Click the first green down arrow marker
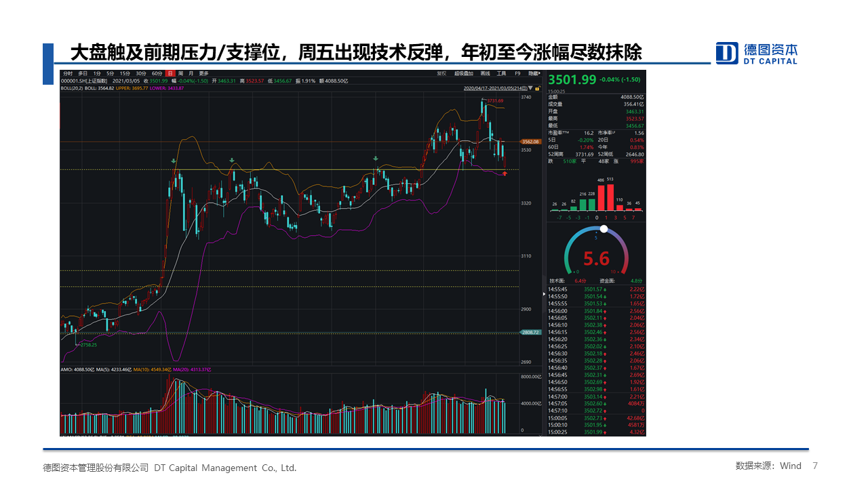The width and height of the screenshot is (868, 488). point(175,161)
